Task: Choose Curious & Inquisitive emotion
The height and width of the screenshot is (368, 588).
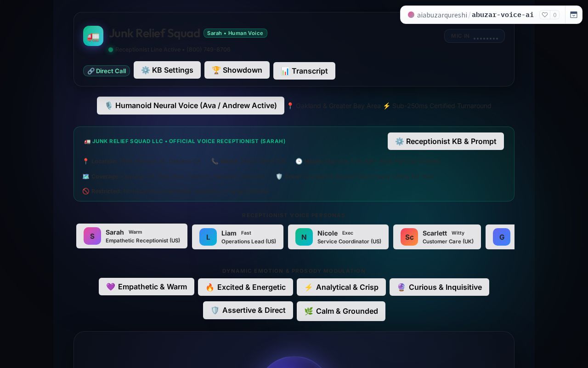Action: pos(439,287)
